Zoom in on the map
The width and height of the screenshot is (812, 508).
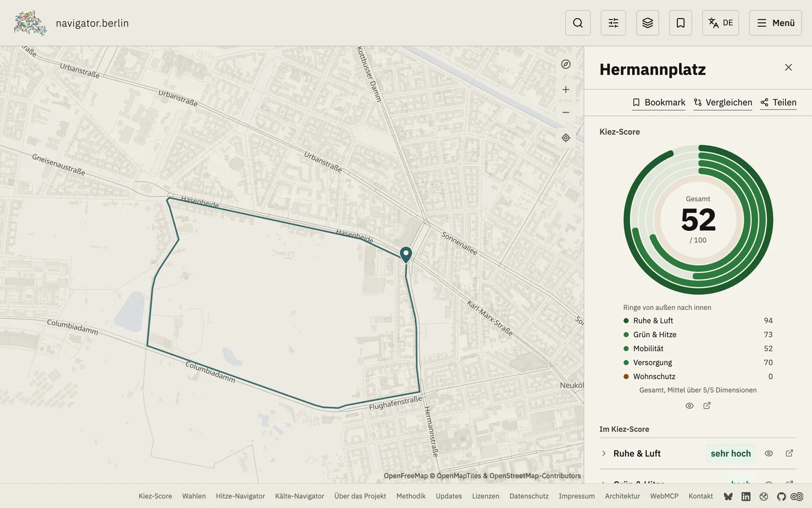click(566, 90)
